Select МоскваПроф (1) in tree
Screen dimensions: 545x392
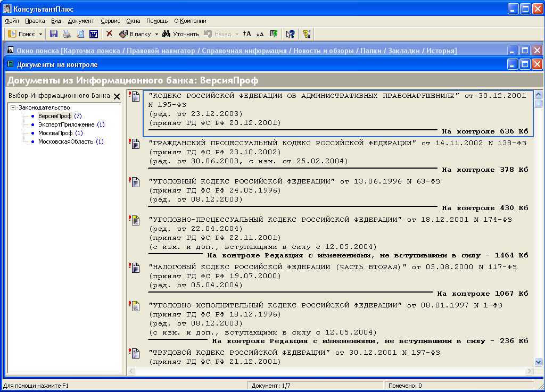pyautogui.click(x=60, y=133)
